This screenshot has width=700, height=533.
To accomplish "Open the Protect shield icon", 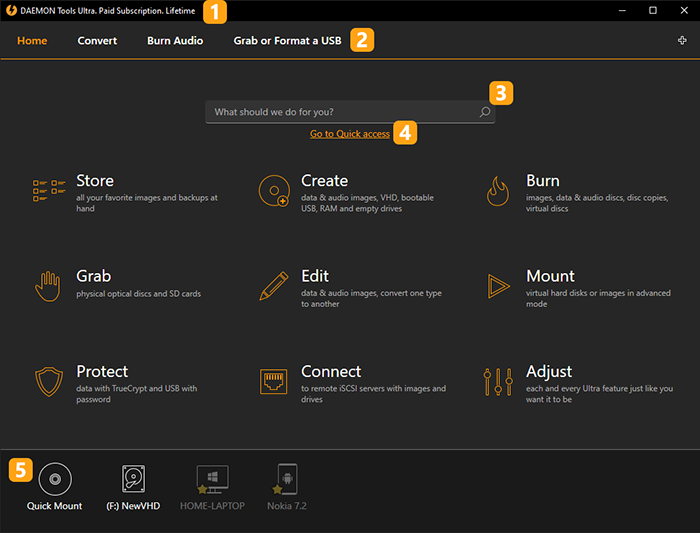I will click(49, 382).
